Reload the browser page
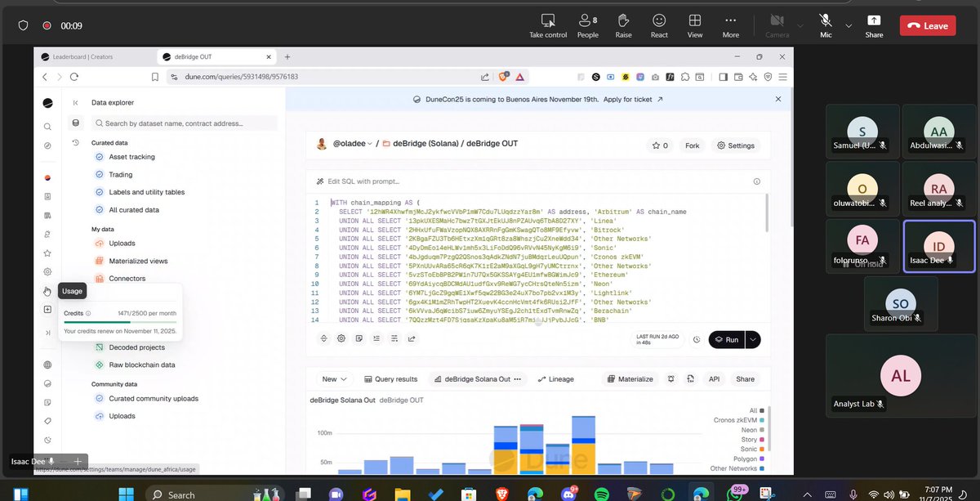The height and width of the screenshot is (501, 980). (x=73, y=77)
